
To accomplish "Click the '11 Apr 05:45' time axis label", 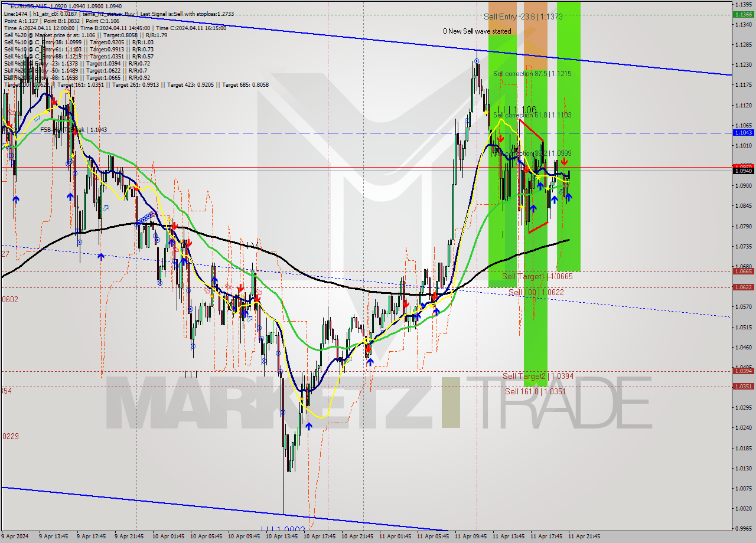I will click(434, 537).
